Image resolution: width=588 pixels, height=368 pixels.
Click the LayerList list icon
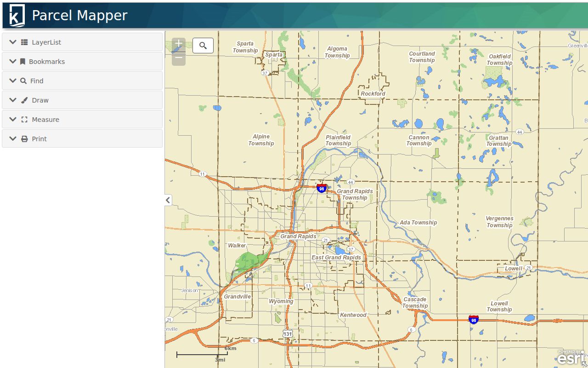(x=24, y=42)
